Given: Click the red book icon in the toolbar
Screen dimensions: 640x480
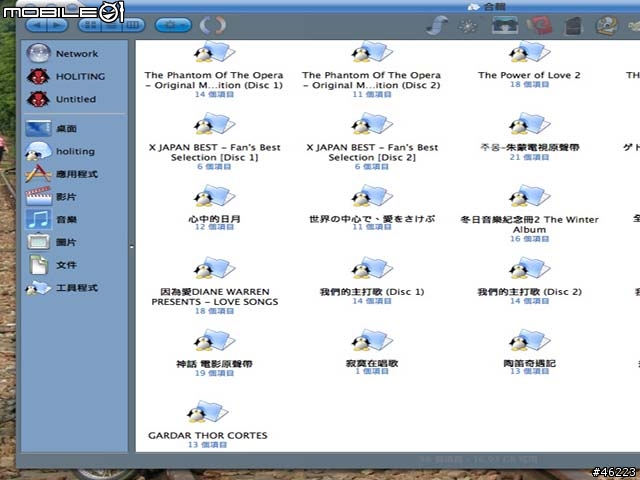Looking at the screenshot, I should [x=540, y=25].
